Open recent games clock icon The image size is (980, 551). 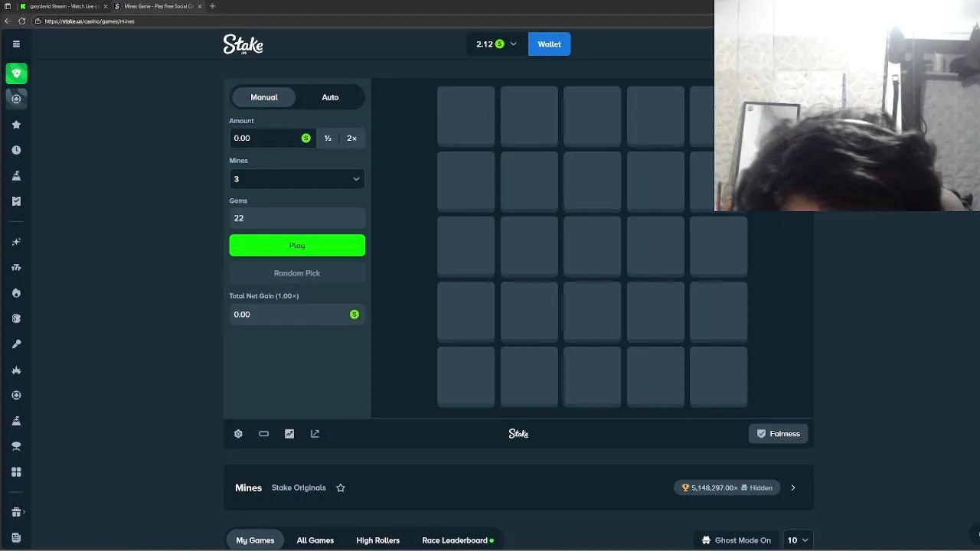(16, 150)
